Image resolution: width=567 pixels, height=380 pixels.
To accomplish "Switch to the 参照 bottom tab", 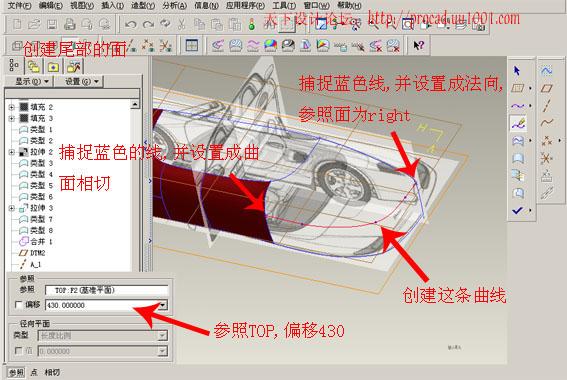I will [16, 372].
